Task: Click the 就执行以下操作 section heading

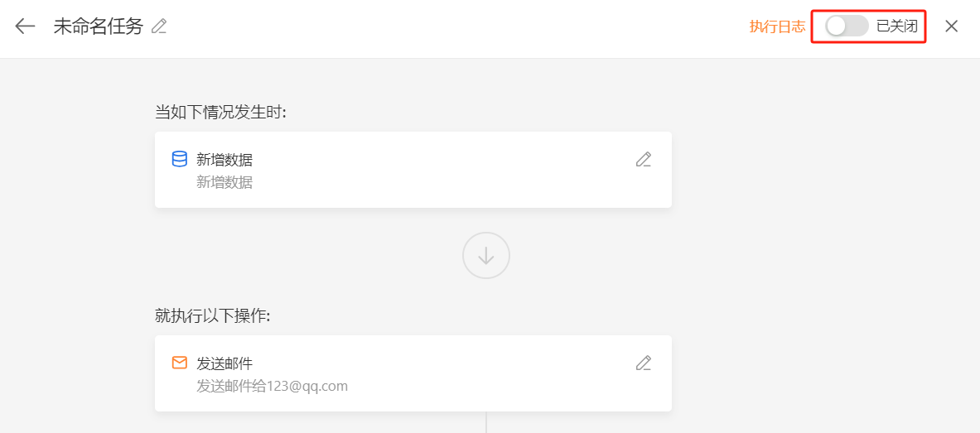Action: click(x=213, y=315)
